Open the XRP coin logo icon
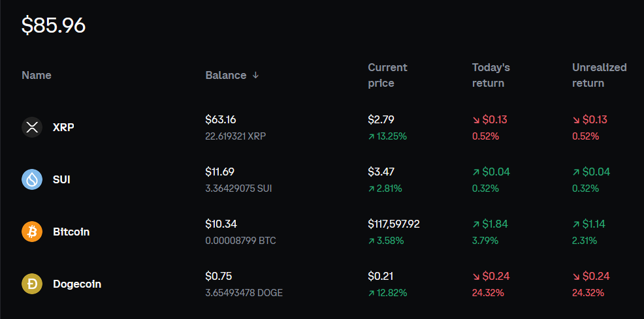644x319 pixels. (32, 127)
